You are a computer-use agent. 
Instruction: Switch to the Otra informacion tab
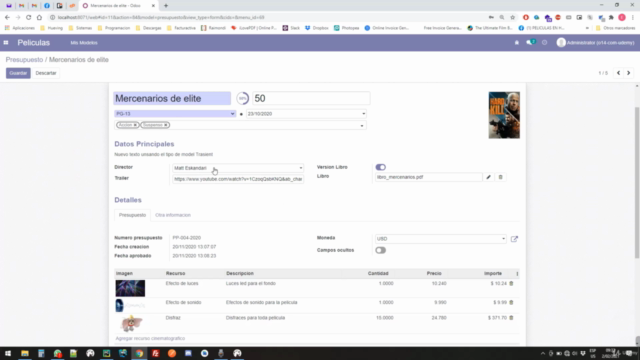(173, 215)
